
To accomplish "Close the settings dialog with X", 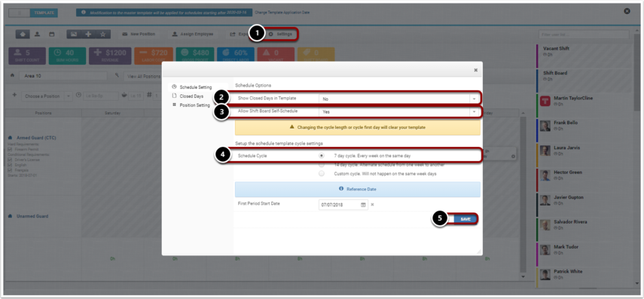I will [x=475, y=70].
